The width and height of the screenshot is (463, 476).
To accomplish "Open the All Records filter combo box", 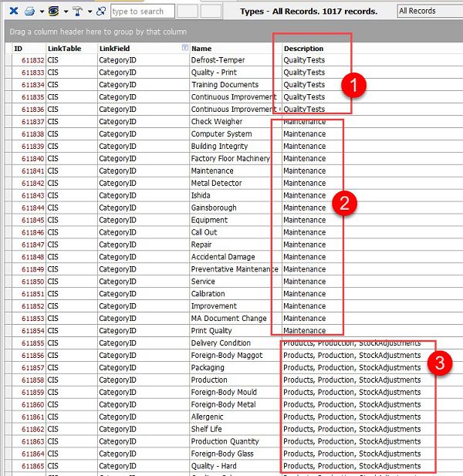I will click(x=430, y=12).
